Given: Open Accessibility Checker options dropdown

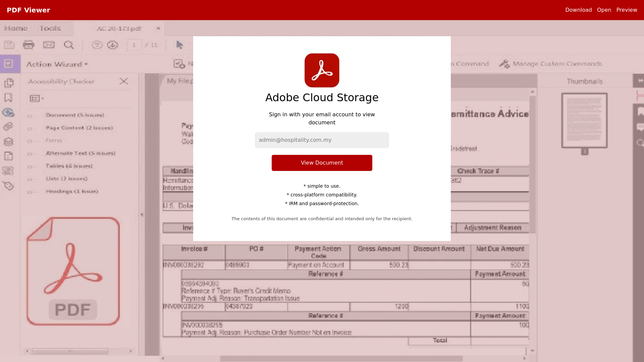Looking at the screenshot, I should point(37,98).
